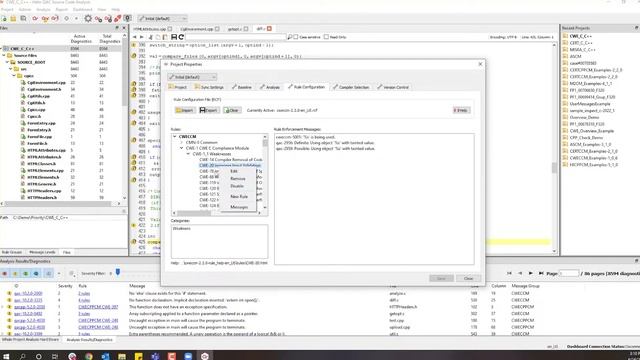The width and height of the screenshot is (640, 360).
Task: Open Windows taskbar search
Action: tap(22, 356)
